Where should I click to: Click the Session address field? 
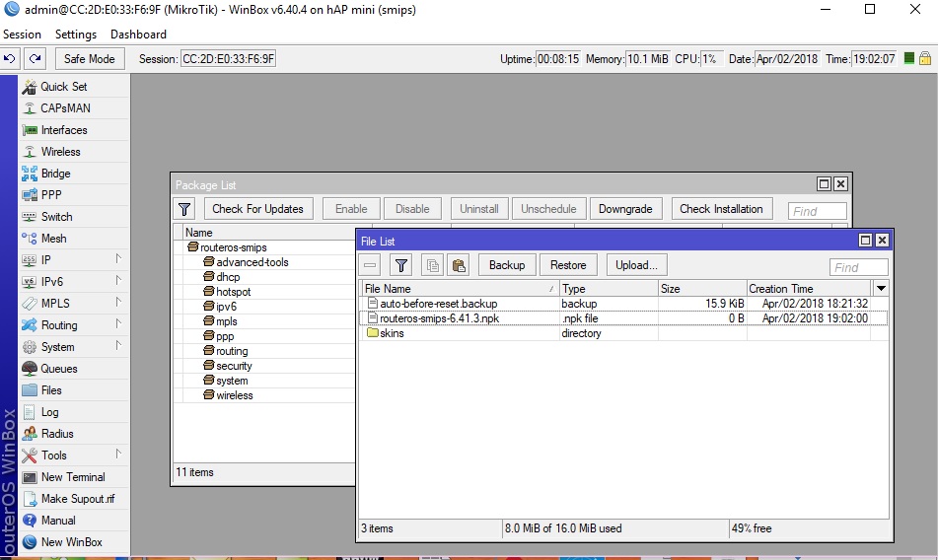point(228,58)
